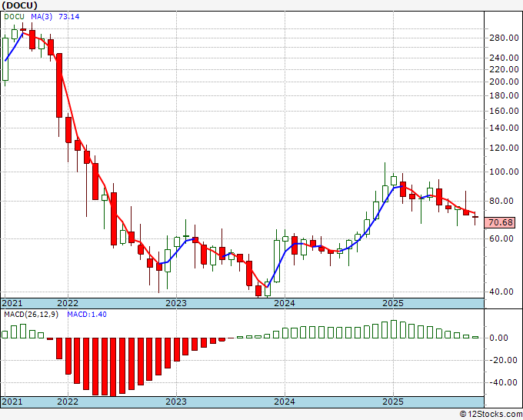
Task: Click 2025 on MACD panel time axis
Action: tap(393, 402)
